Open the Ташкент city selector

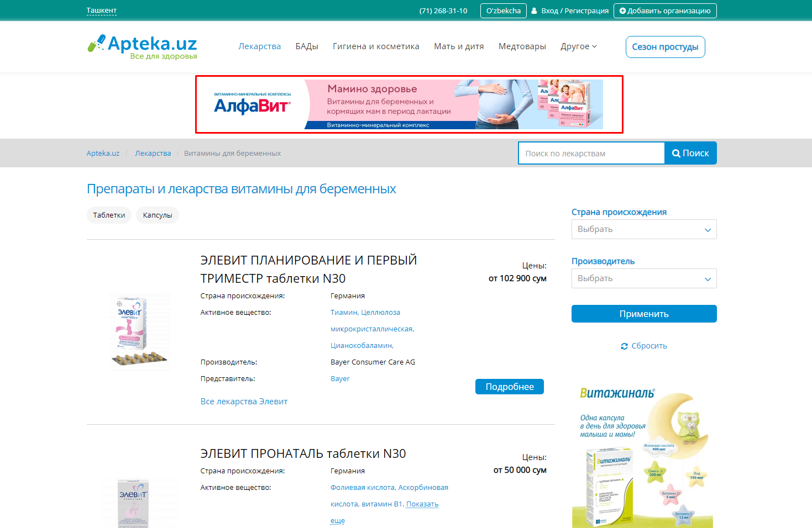click(102, 10)
